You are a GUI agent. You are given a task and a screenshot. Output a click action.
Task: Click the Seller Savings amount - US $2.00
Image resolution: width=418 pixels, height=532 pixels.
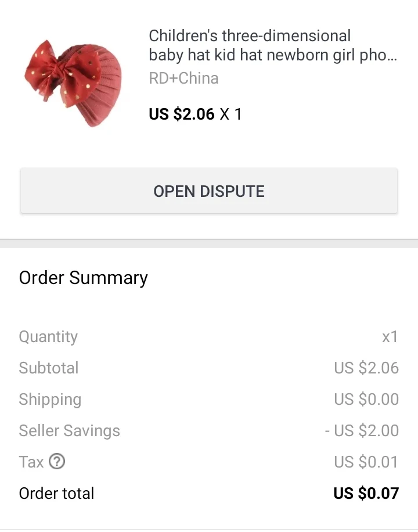pyautogui.click(x=362, y=430)
